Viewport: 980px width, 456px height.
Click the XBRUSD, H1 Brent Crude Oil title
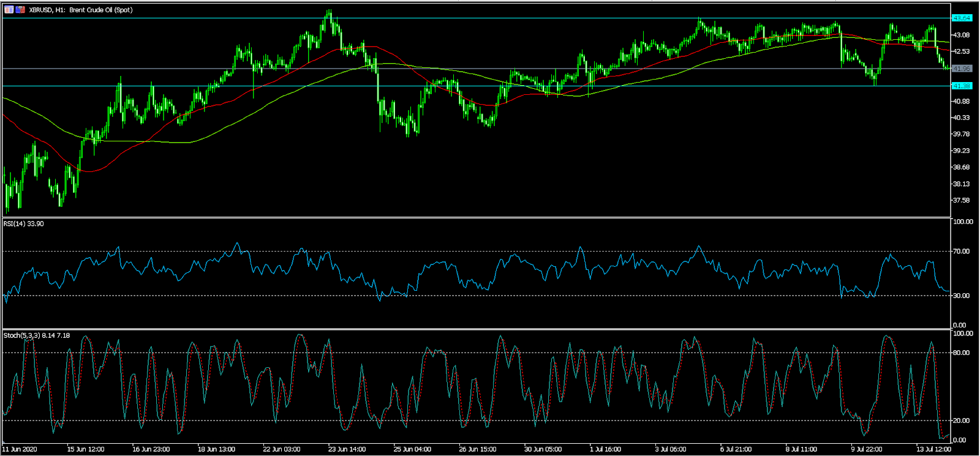coord(80,10)
